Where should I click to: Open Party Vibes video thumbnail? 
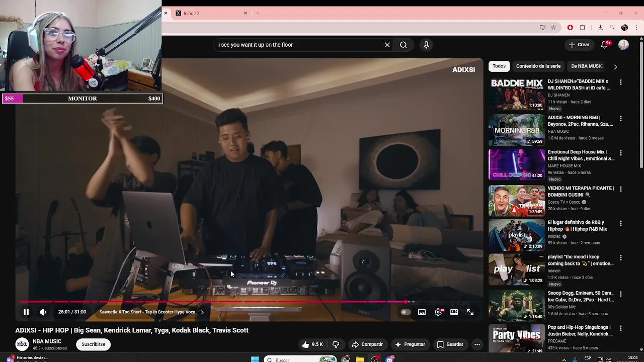[x=517, y=339]
